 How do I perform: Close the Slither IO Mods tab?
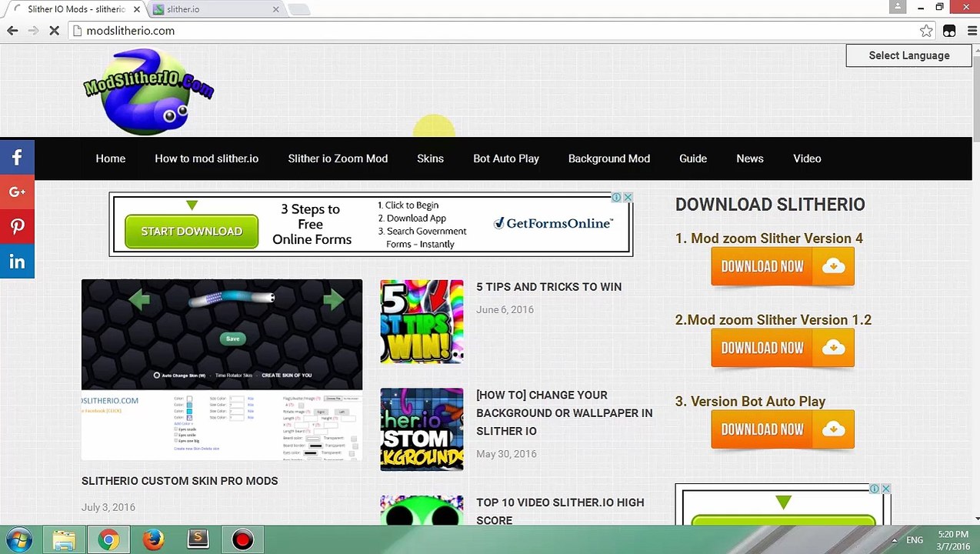point(137,9)
